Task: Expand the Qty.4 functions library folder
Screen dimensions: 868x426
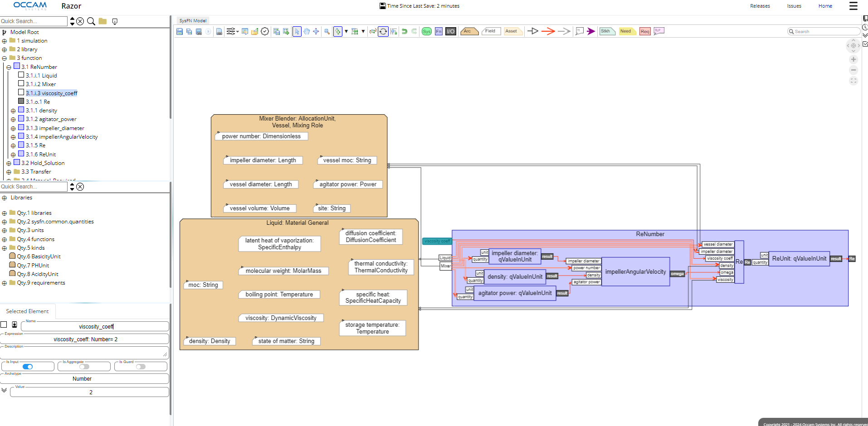Action: coord(5,240)
